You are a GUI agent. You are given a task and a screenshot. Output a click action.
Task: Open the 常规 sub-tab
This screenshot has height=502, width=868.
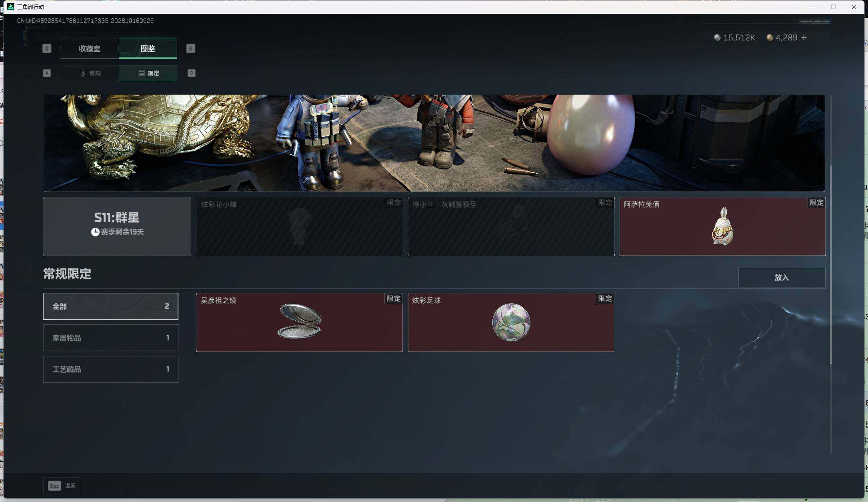[90, 73]
